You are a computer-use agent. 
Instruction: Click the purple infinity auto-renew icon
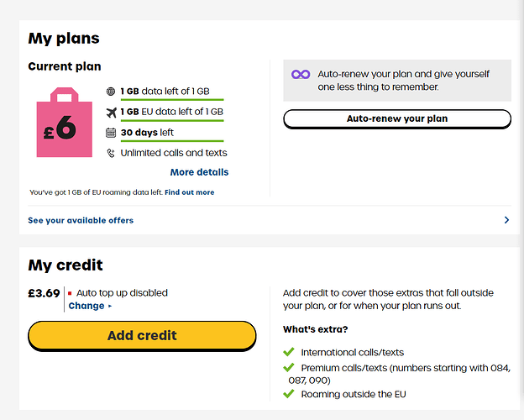pos(301,74)
